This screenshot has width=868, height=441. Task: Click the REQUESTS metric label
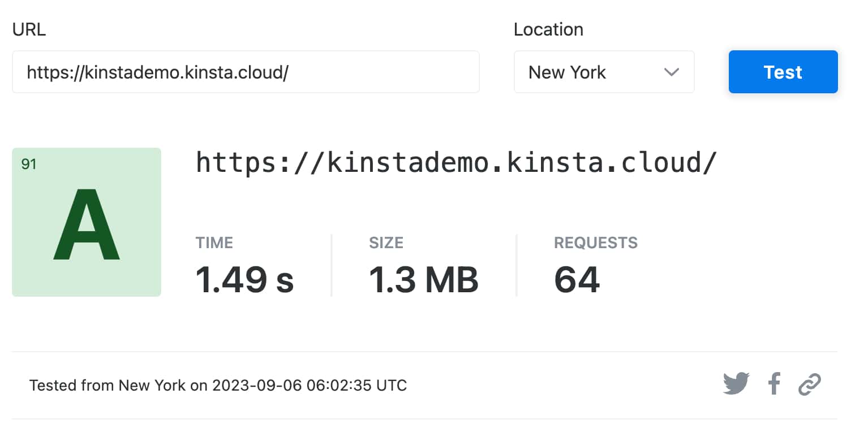click(x=595, y=243)
